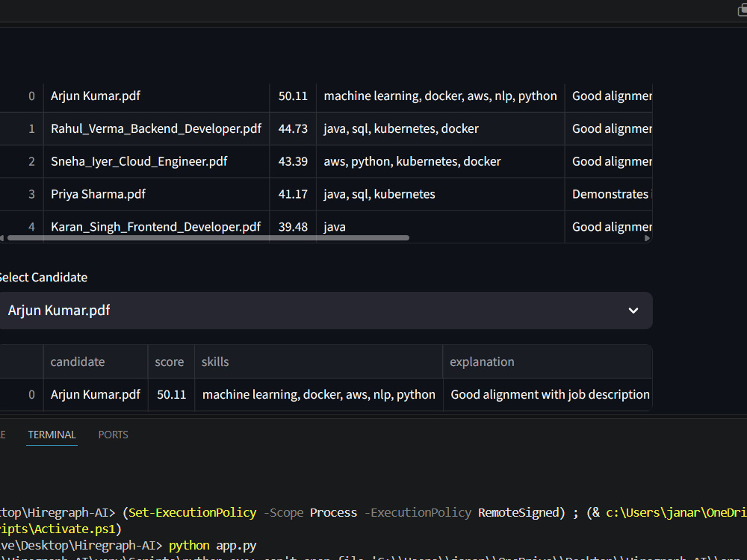Select Karan_Singh_Frontend_Developer.pdf cell
This screenshot has height=560, width=747.
click(156, 227)
